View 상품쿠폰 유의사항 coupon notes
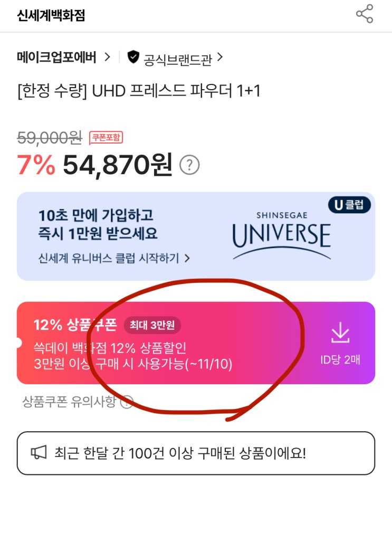392x533 pixels. (x=69, y=402)
